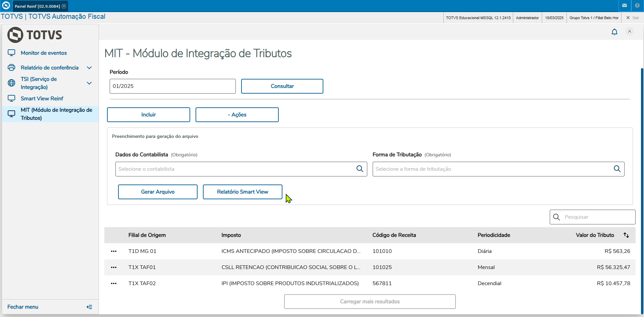Click the TOTVS logo in the sidebar
644x317 pixels.
point(35,35)
